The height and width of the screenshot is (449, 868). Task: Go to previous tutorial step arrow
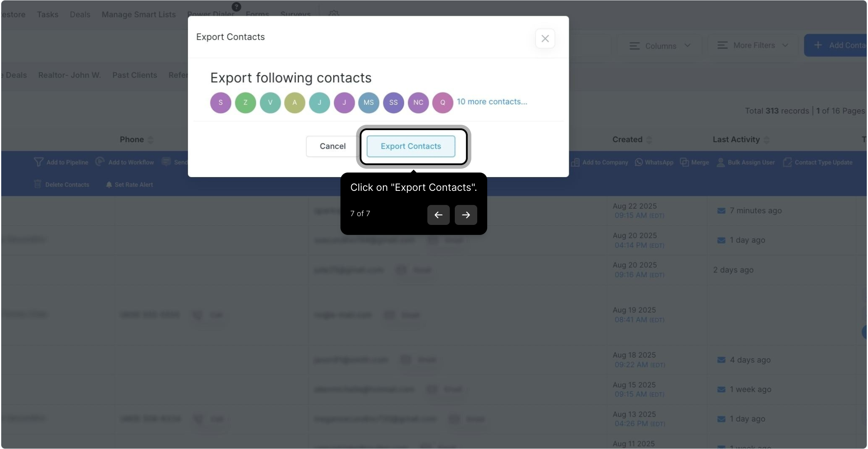click(438, 215)
